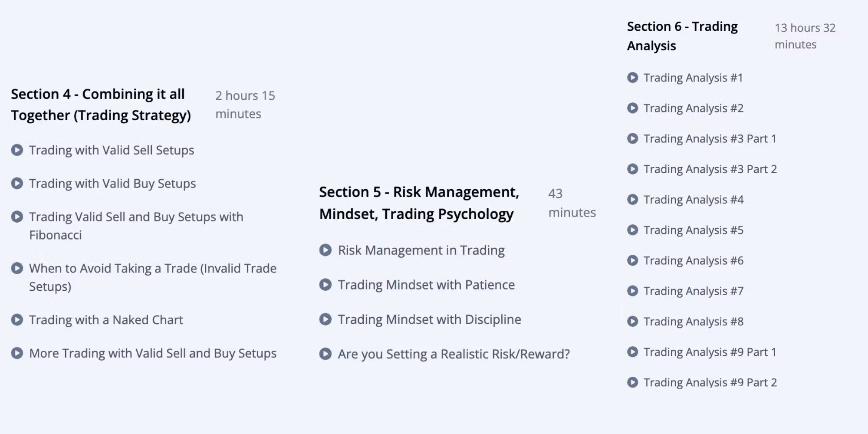Click the Section 6 Trading Analysis heading

click(x=682, y=36)
